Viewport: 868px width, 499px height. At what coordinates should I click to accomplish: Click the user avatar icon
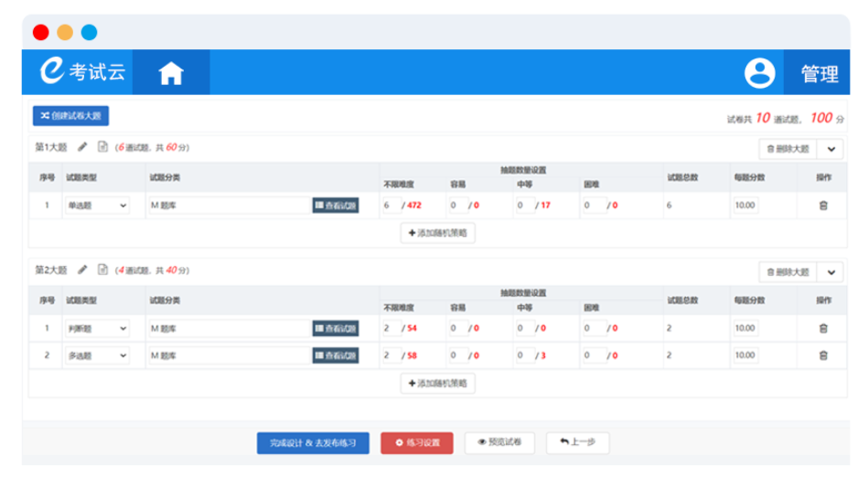[x=759, y=73]
